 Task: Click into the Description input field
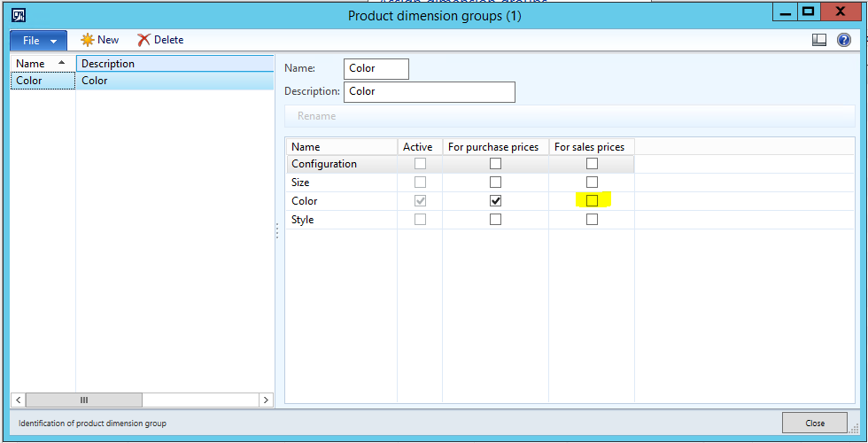coord(430,92)
